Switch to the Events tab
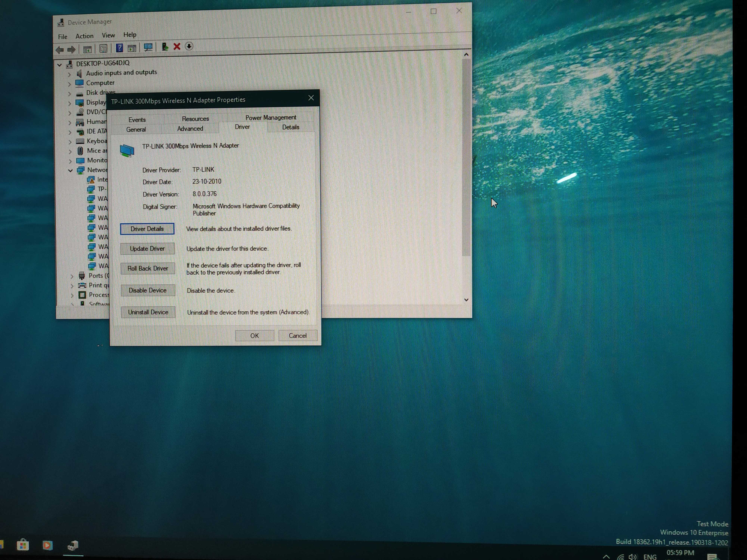 tap(137, 120)
